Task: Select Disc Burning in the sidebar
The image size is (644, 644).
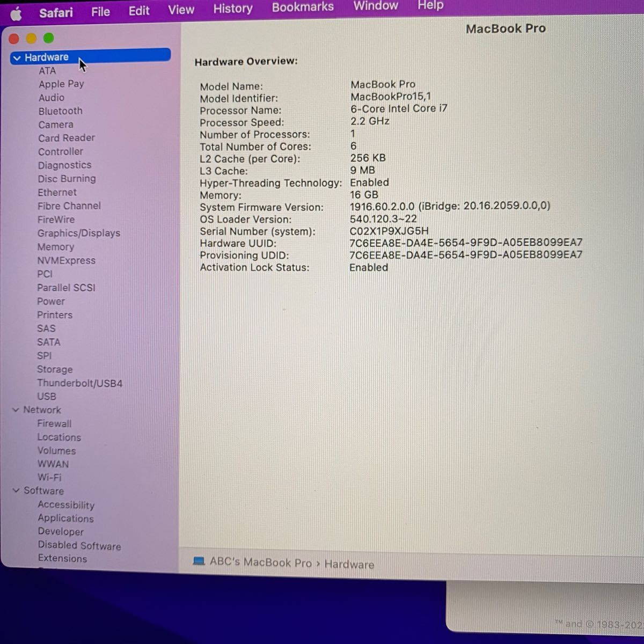Action: pos(67,179)
